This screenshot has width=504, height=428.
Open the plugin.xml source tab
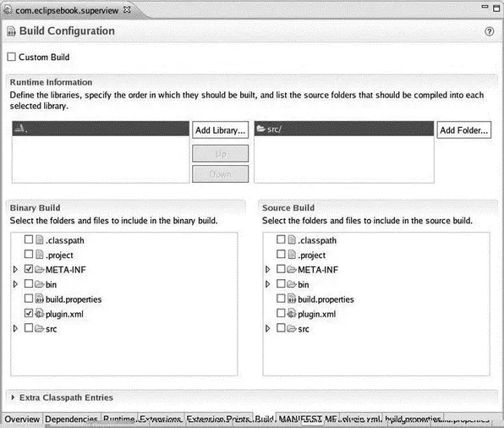[360, 419]
